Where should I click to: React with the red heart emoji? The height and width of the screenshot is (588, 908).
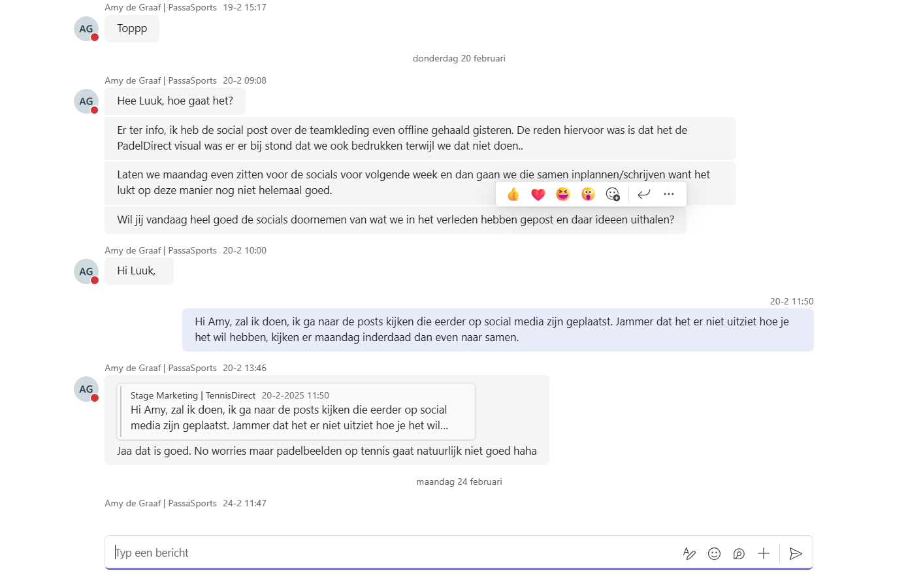[x=538, y=194]
